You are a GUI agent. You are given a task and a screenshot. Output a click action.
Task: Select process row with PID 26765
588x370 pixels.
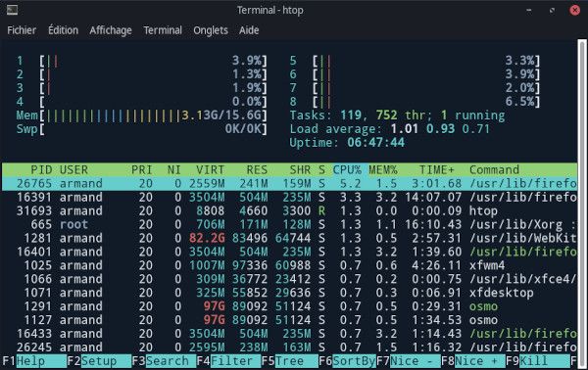click(x=289, y=183)
